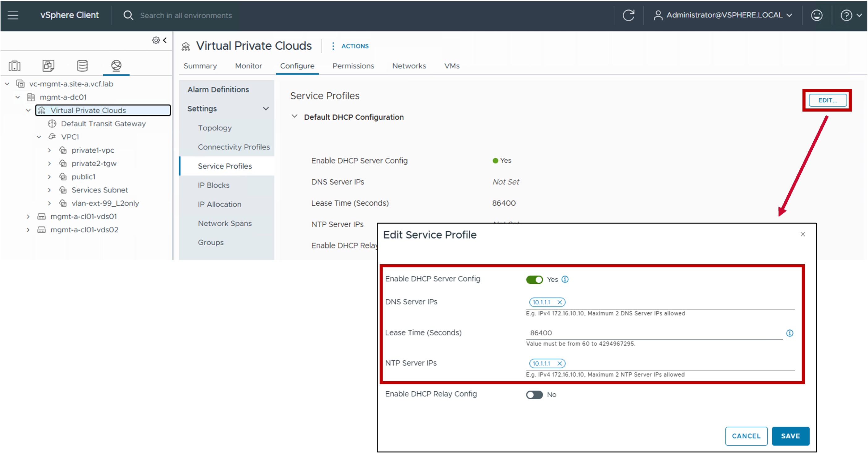Open the hamburger main menu

pos(13,15)
